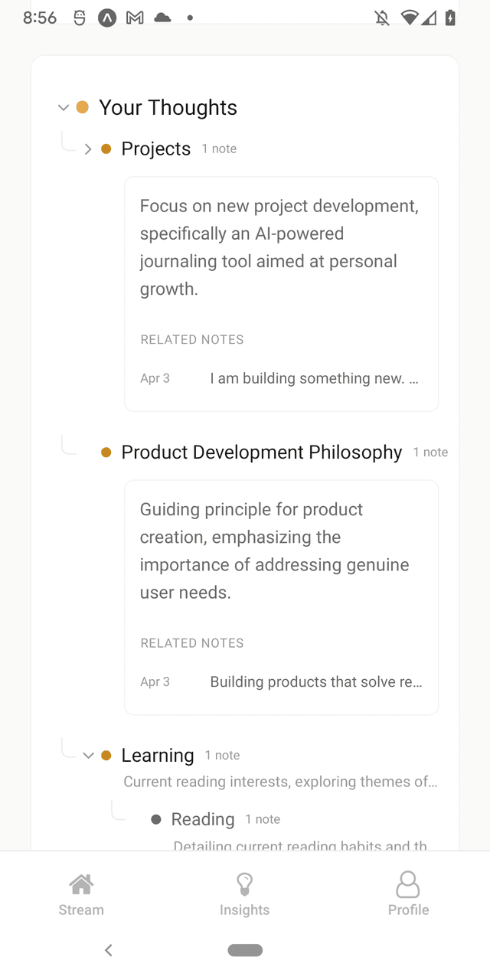Select the Projects tree heading
Image resolution: width=490 pixels, height=980 pixels.
click(156, 149)
